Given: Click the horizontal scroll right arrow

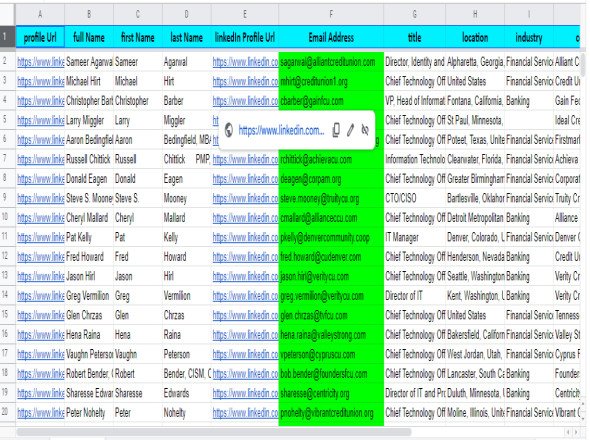Looking at the screenshot, I should click(x=577, y=432).
